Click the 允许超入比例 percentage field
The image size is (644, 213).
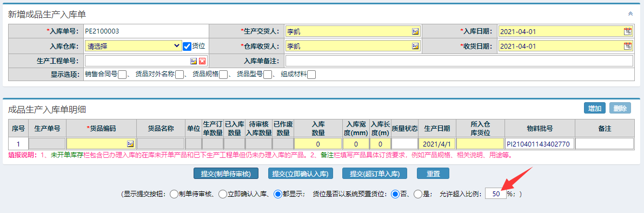(x=496, y=194)
